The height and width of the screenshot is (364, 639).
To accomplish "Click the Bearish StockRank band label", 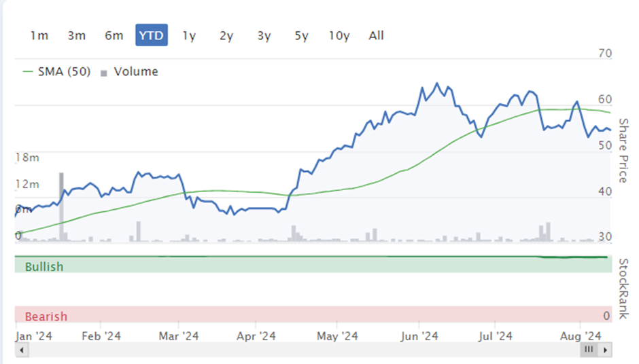I will [46, 316].
